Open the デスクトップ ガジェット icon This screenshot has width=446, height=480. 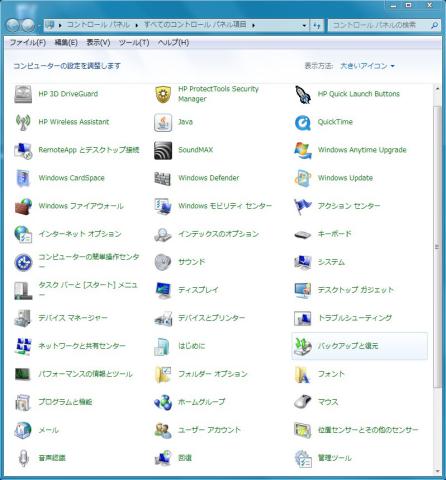pos(303,290)
